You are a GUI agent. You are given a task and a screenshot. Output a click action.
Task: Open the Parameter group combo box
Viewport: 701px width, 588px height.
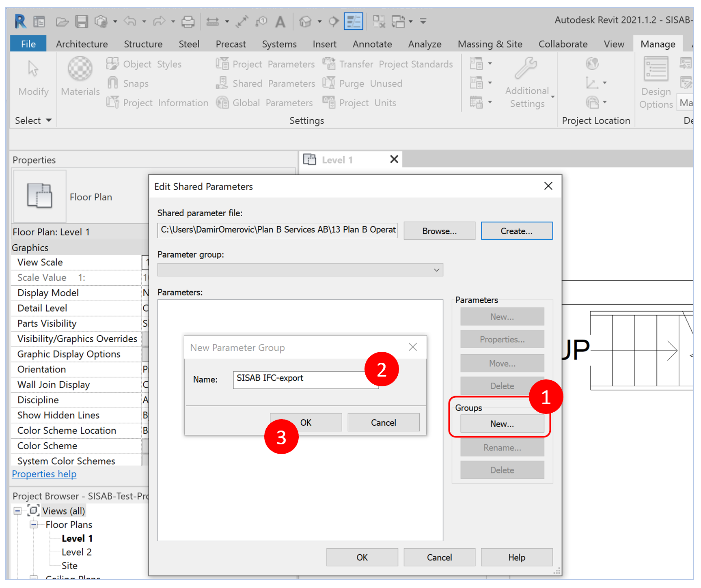[x=300, y=270]
